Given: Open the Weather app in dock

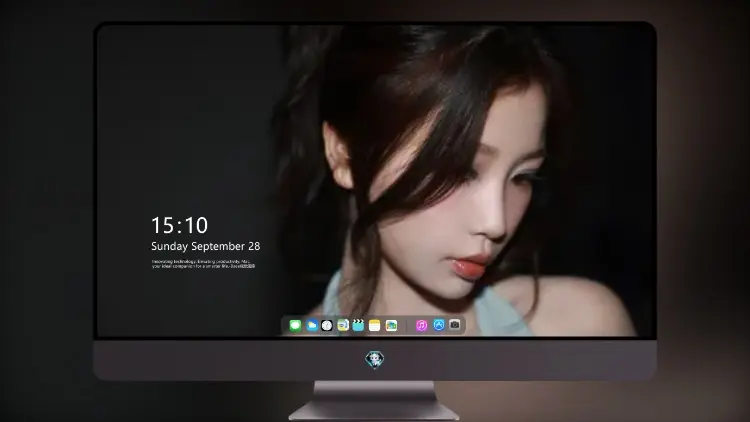Looking at the screenshot, I should pos(311,325).
